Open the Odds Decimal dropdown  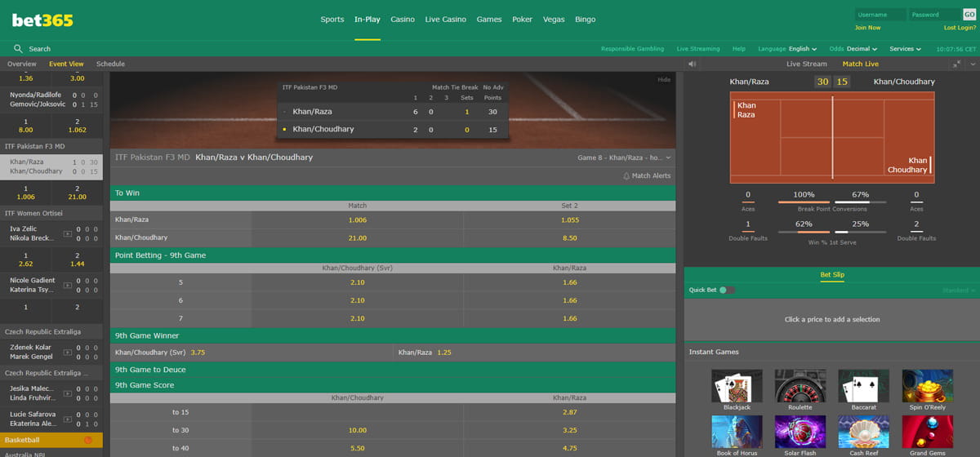click(x=853, y=49)
